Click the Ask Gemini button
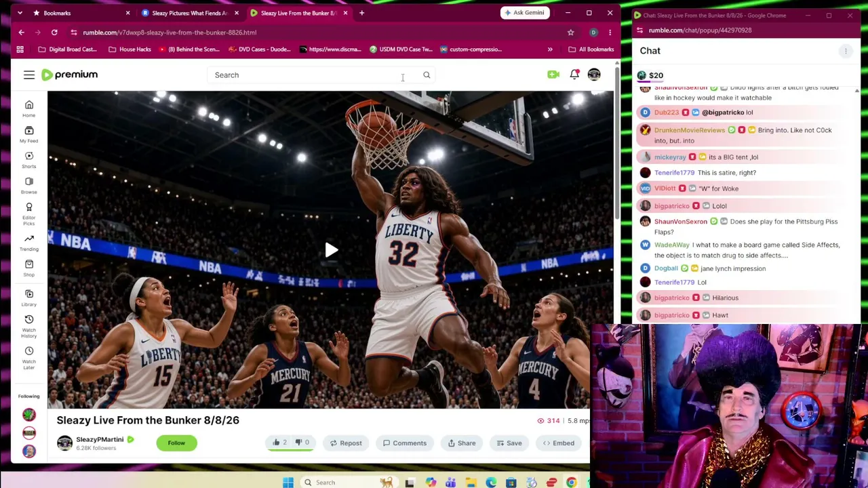The width and height of the screenshot is (868, 488). [525, 12]
